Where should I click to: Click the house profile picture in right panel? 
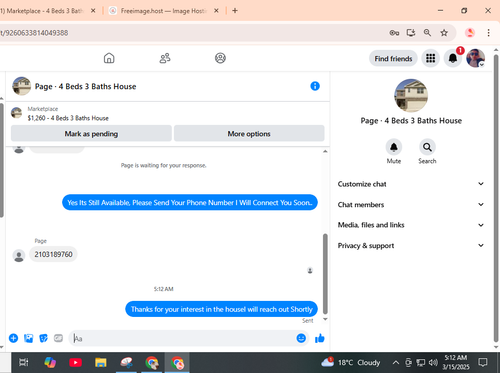[x=411, y=96]
